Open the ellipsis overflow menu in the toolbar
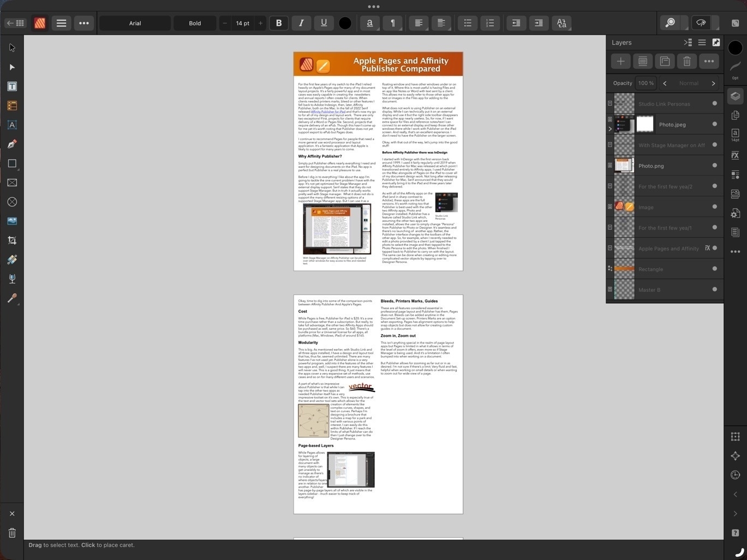 pyautogui.click(x=84, y=23)
